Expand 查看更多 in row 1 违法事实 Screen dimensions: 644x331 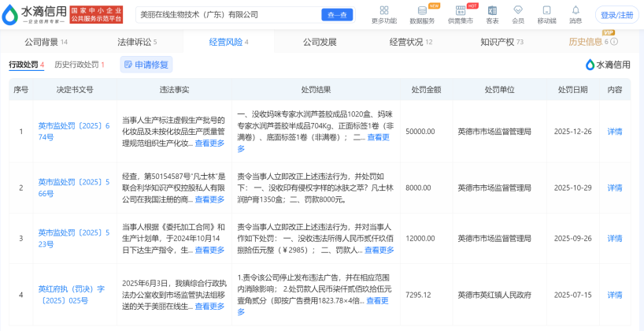click(x=209, y=143)
